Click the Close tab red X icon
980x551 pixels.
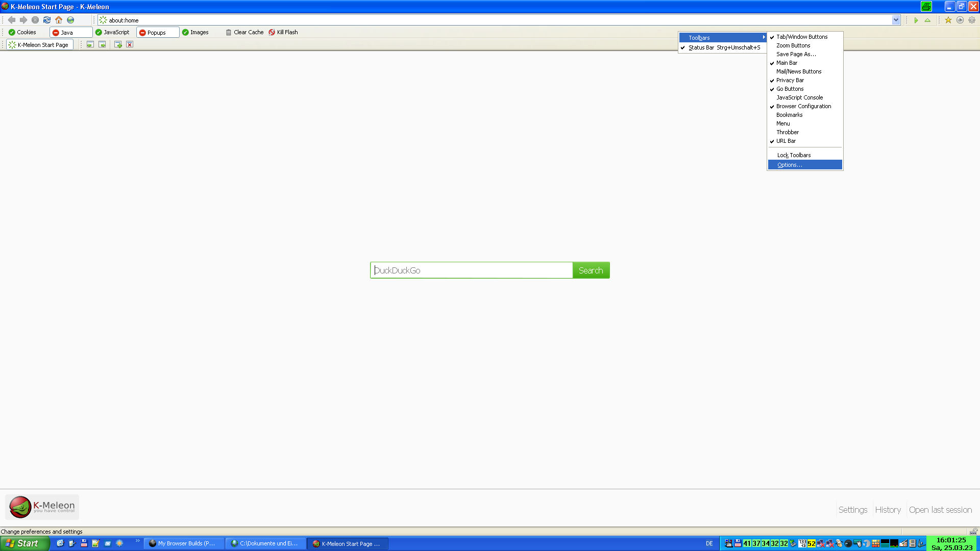point(130,45)
